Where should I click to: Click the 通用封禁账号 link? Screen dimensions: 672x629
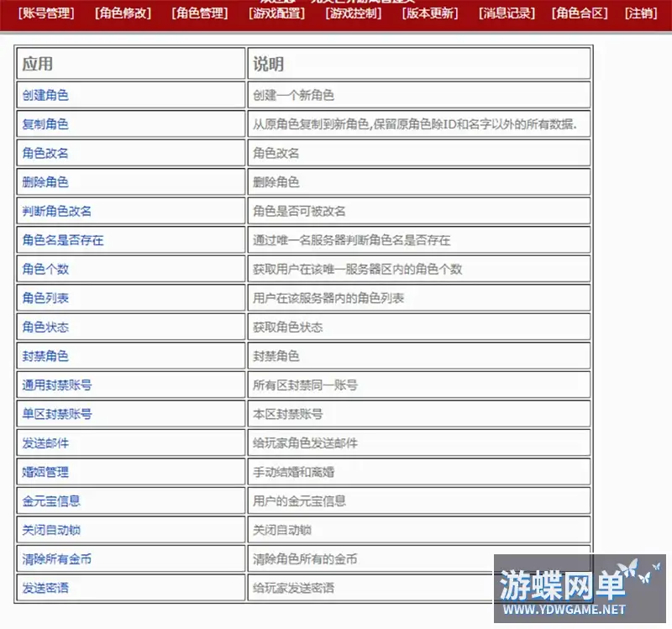57,385
